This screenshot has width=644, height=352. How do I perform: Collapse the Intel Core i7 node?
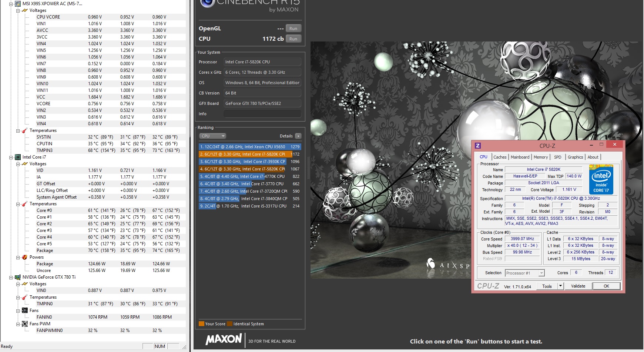tap(11, 157)
